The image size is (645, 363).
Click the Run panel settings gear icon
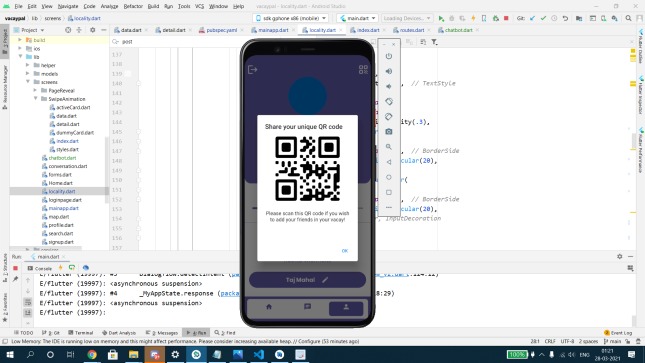[x=619, y=256]
